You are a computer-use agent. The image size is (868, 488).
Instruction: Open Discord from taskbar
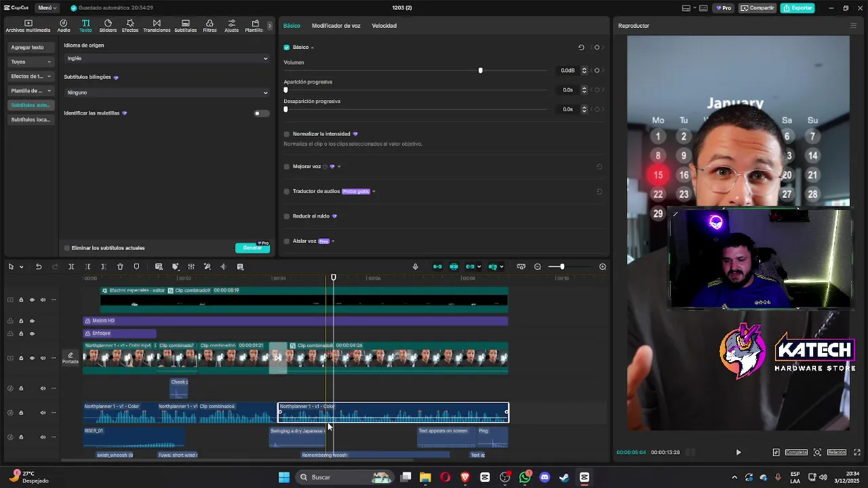[545, 477]
